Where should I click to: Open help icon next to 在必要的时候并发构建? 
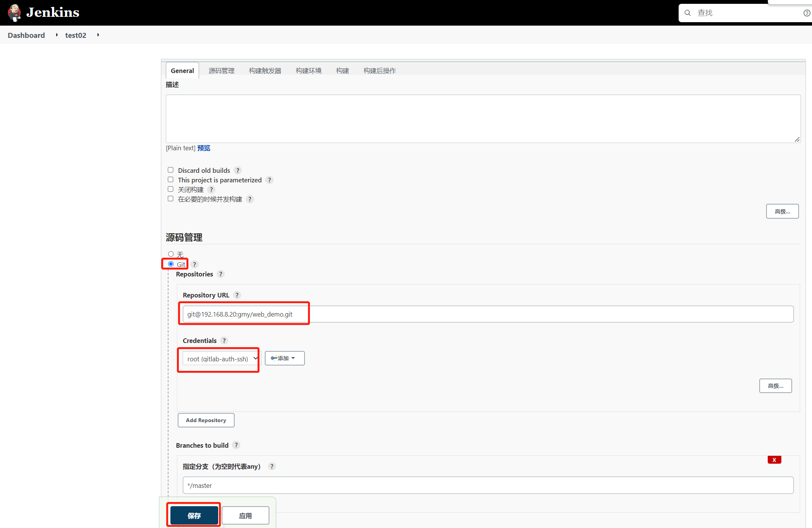250,199
